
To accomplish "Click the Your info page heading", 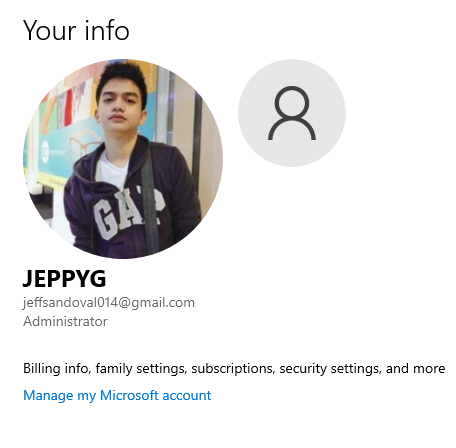I will pos(76,30).
